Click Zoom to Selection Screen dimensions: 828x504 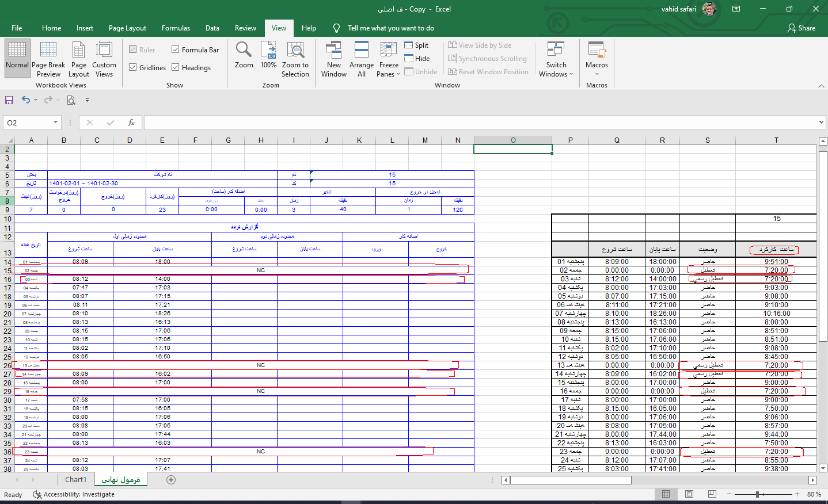[x=295, y=58]
